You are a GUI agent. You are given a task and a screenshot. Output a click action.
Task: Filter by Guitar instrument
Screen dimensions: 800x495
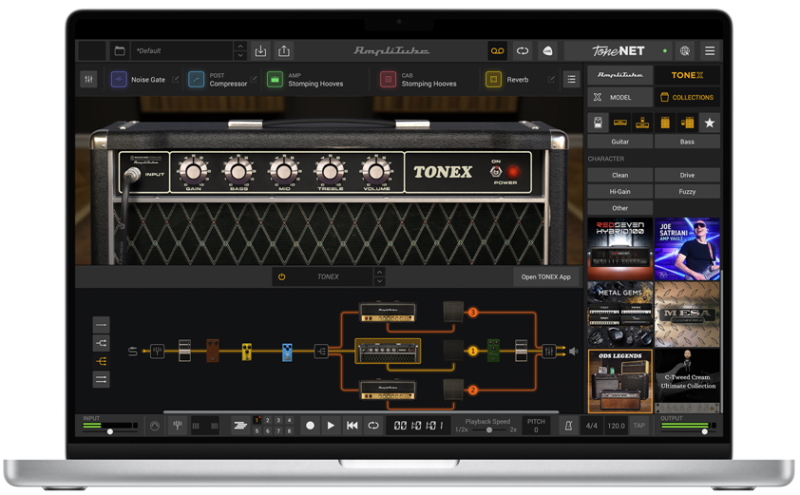click(x=620, y=142)
